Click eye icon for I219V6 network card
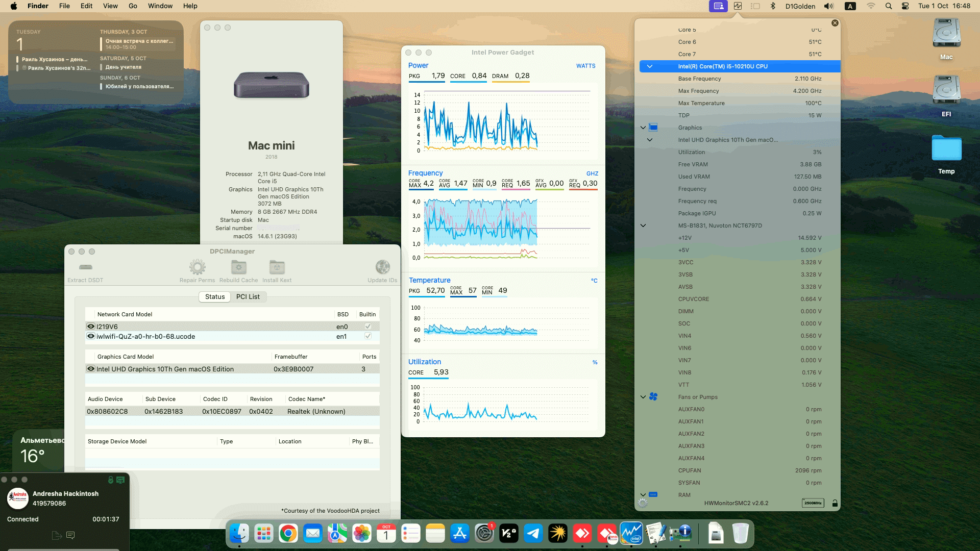This screenshot has width=980, height=551. click(91, 327)
